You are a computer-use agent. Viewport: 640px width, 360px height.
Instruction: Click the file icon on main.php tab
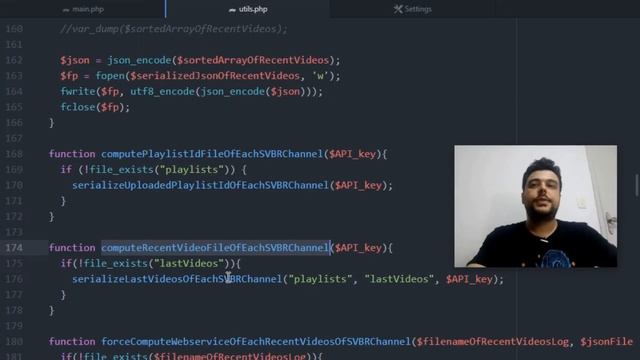[66, 10]
